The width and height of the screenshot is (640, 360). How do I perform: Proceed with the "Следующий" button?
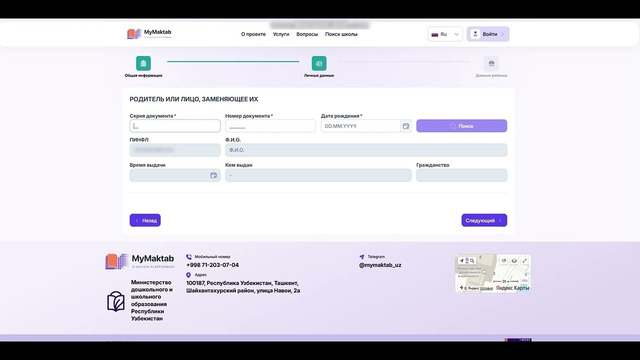[x=484, y=220]
